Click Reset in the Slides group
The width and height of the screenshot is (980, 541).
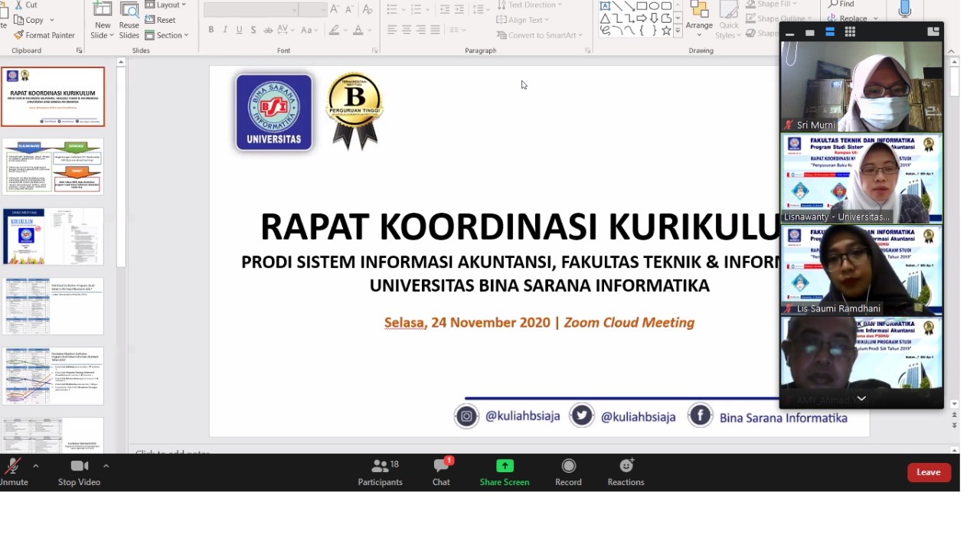point(161,20)
